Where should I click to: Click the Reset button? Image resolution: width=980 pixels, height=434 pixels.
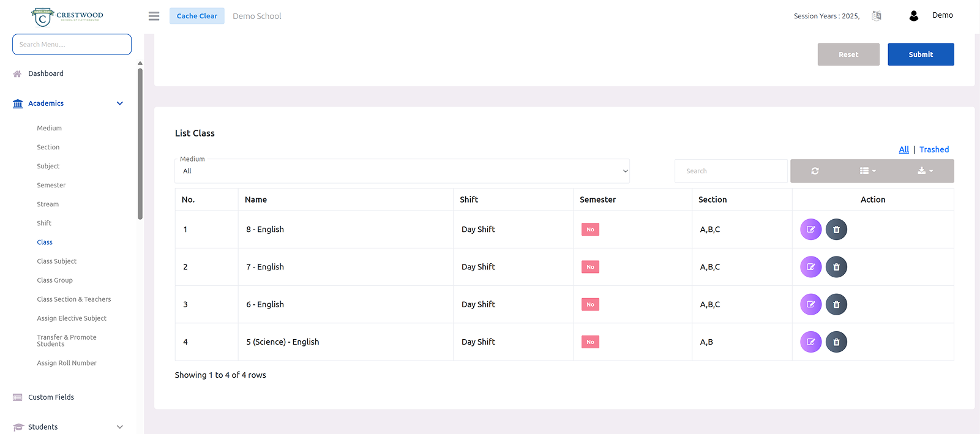tap(848, 54)
